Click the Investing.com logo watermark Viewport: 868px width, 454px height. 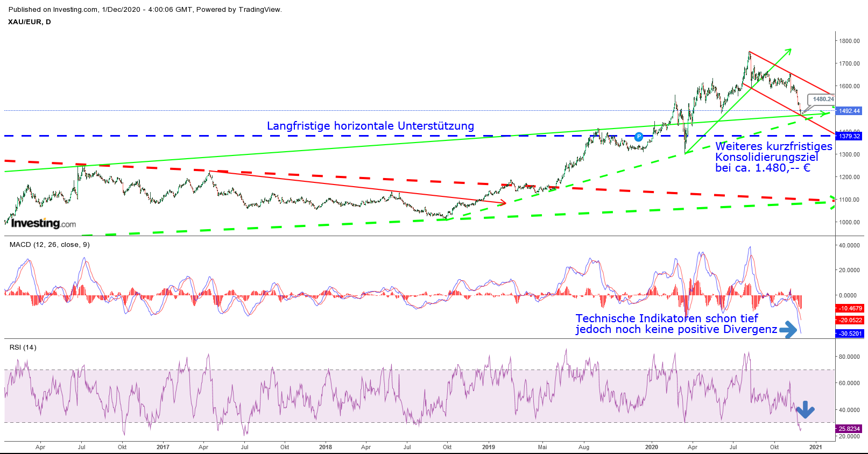coord(44,223)
